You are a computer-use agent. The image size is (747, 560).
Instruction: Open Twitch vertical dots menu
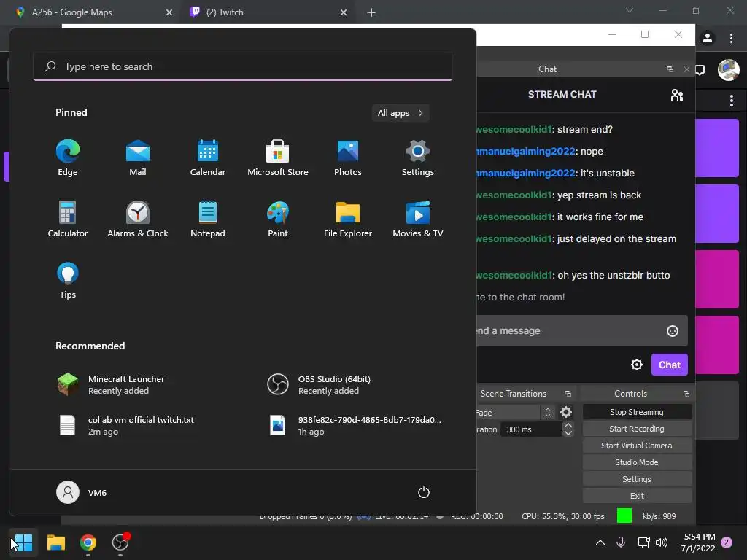click(x=731, y=101)
